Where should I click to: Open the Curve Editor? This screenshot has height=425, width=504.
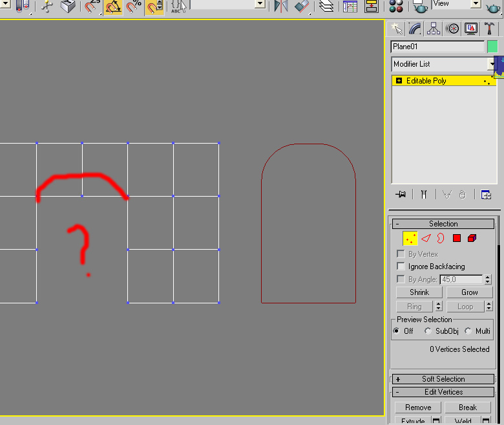click(x=350, y=6)
